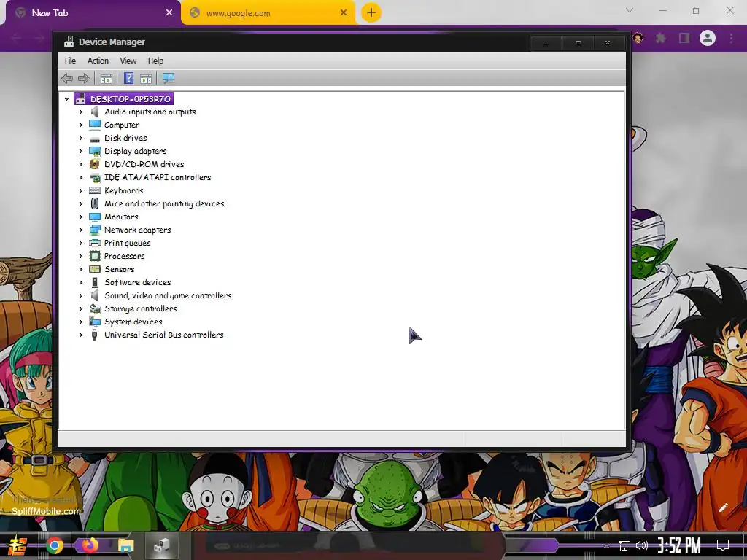This screenshot has height=560, width=747.
Task: Click the Chrome extensions puzzle icon
Action: pyautogui.click(x=661, y=38)
